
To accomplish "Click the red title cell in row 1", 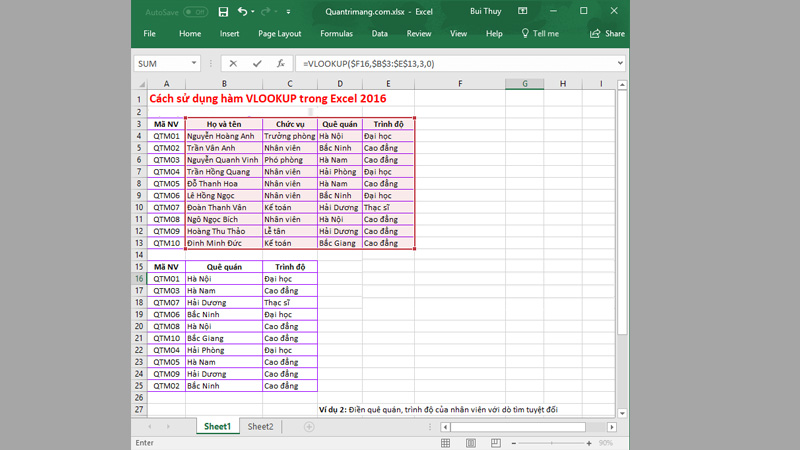I will coord(267,98).
